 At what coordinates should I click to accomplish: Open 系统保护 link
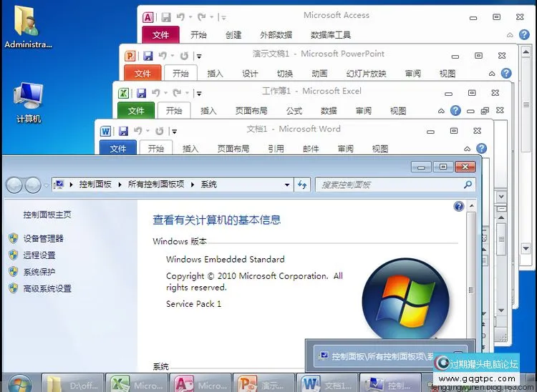coord(39,272)
